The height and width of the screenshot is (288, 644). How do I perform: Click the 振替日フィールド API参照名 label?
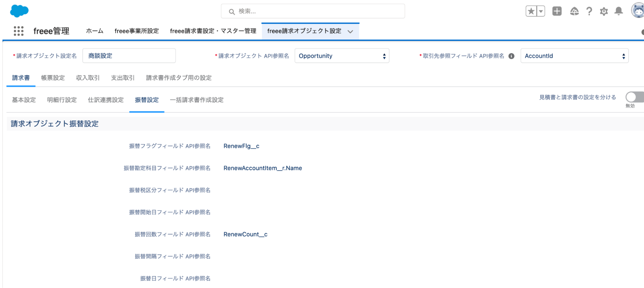point(175,278)
